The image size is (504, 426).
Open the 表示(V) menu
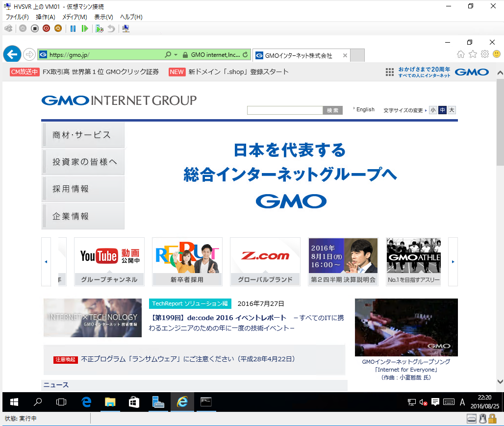[x=103, y=17]
